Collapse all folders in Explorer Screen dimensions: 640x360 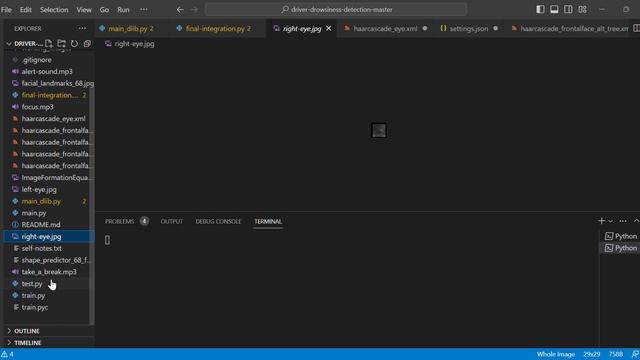[87, 43]
